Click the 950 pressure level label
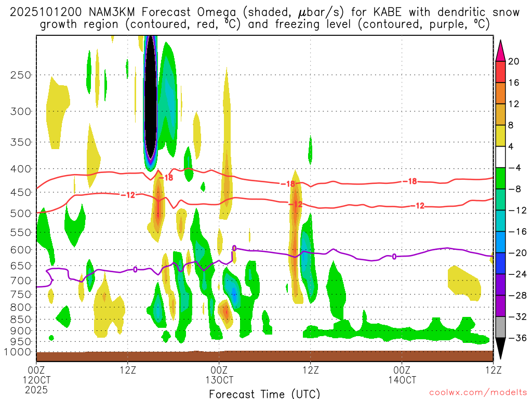 (x=21, y=342)
